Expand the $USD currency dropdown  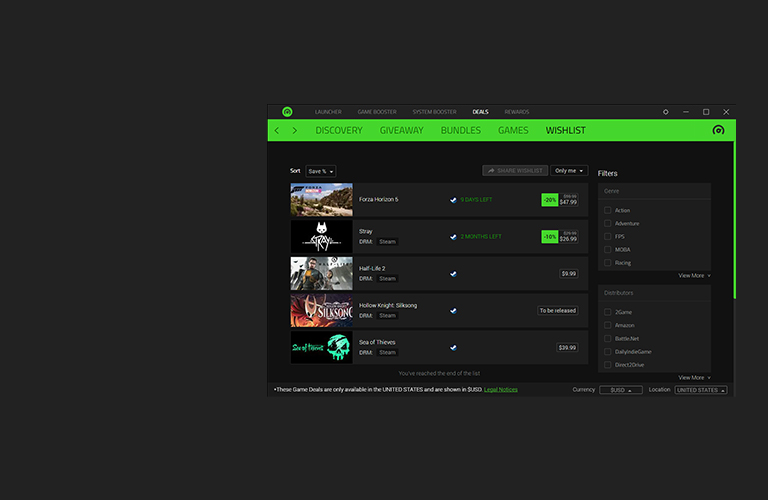(x=620, y=390)
